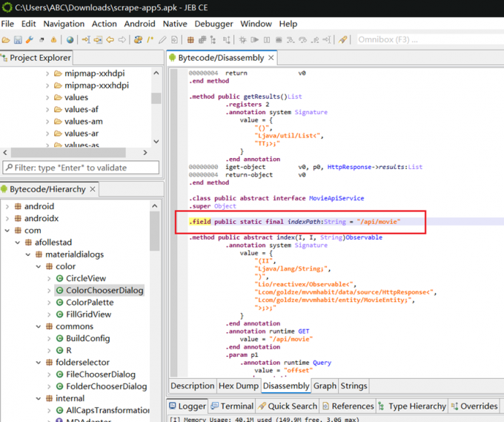Viewport: 504px width, 422px height.
Task: Open the Android menu
Action: (x=139, y=24)
